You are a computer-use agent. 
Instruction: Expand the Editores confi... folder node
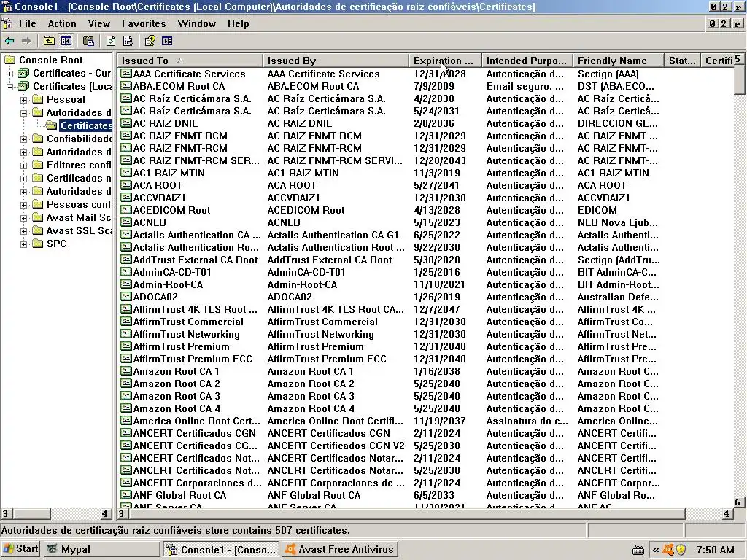coord(23,166)
